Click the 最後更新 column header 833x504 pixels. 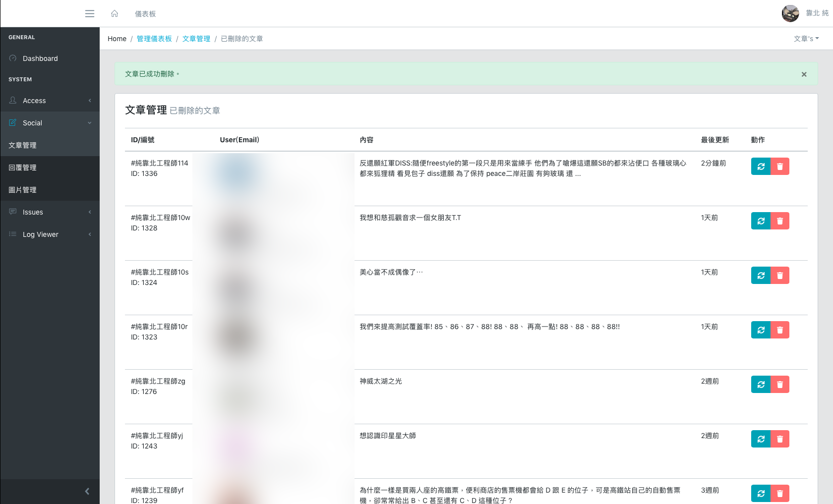click(x=715, y=140)
